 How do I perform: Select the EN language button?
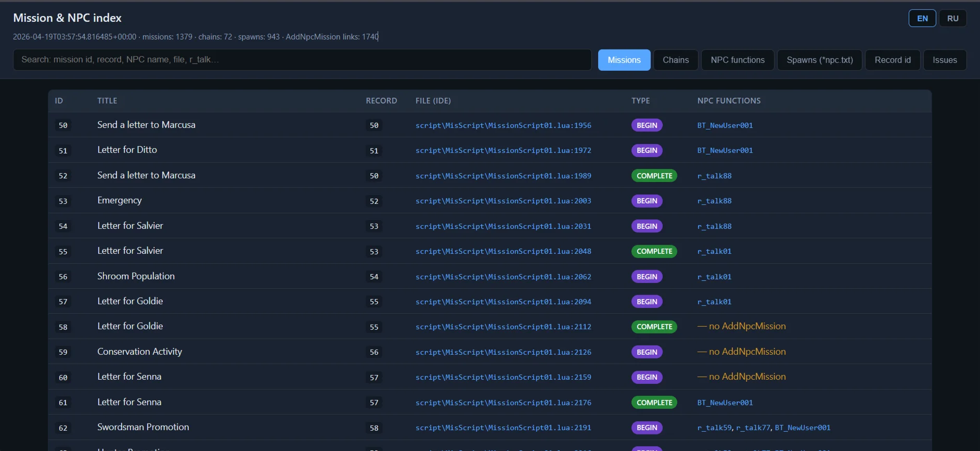(x=922, y=18)
